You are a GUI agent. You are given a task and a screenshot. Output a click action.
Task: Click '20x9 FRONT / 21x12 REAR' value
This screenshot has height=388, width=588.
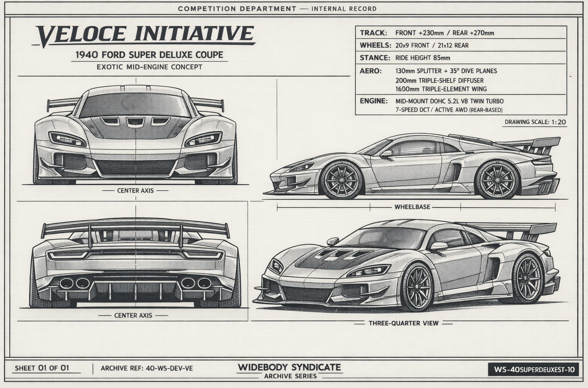(432, 46)
